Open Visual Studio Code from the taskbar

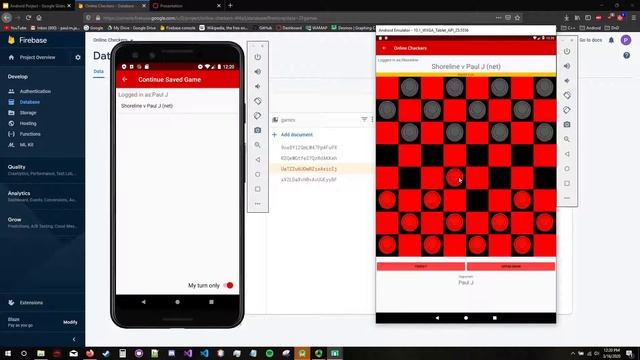coord(204,353)
